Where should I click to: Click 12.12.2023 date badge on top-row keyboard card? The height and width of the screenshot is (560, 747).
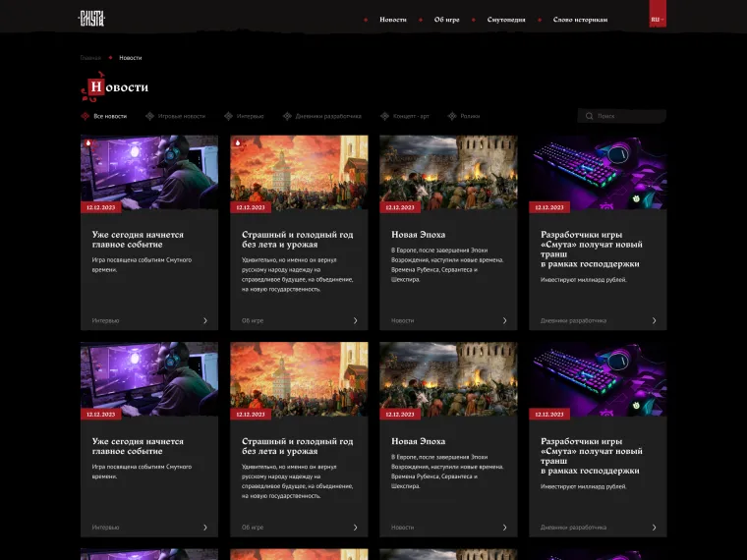point(549,207)
